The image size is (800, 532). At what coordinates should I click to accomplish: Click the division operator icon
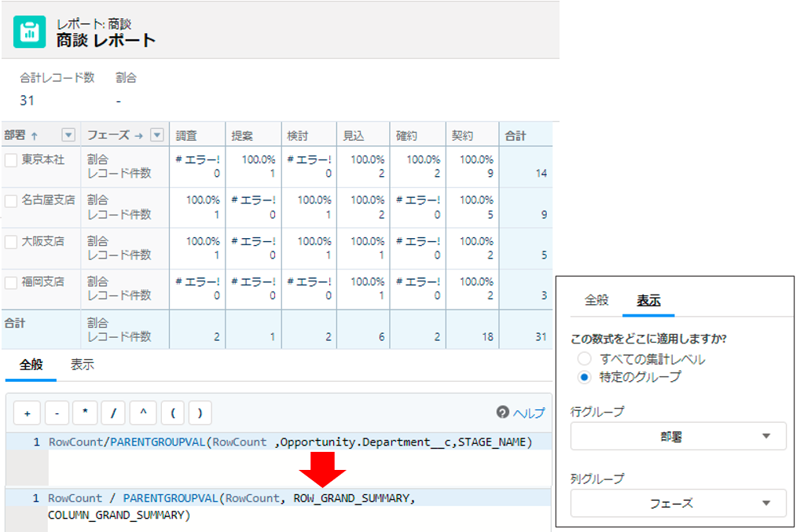(x=112, y=412)
